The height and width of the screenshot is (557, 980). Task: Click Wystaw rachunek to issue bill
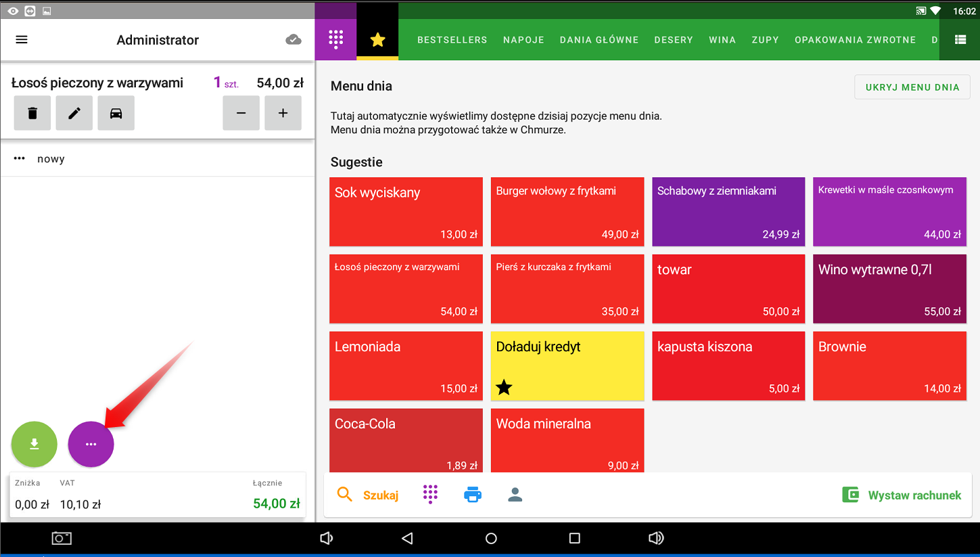pos(902,495)
